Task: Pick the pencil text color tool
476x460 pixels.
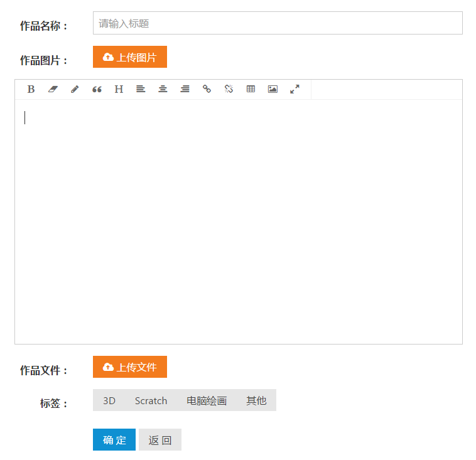Action: 75,89
